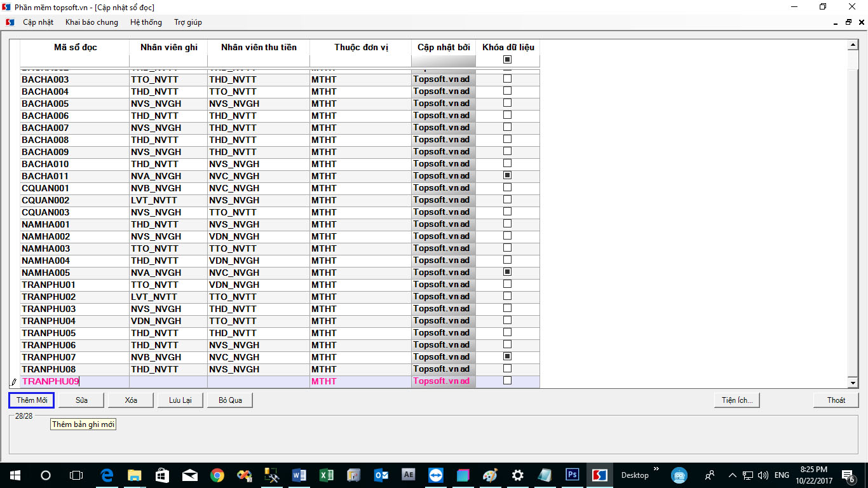The height and width of the screenshot is (488, 868).
Task: Open Microsoft Word from the taskbar
Action: tap(299, 475)
